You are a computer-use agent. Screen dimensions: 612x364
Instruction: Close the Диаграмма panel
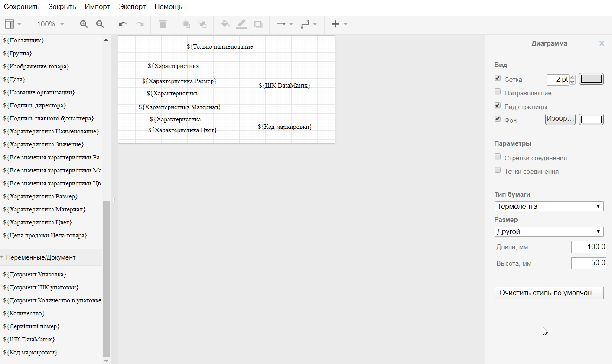click(x=602, y=43)
